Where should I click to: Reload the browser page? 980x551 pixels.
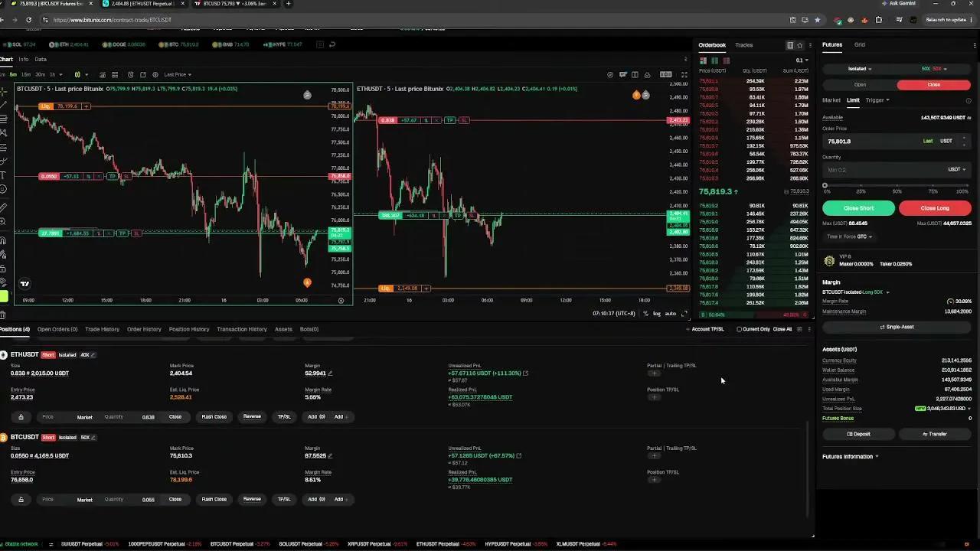pos(29,20)
